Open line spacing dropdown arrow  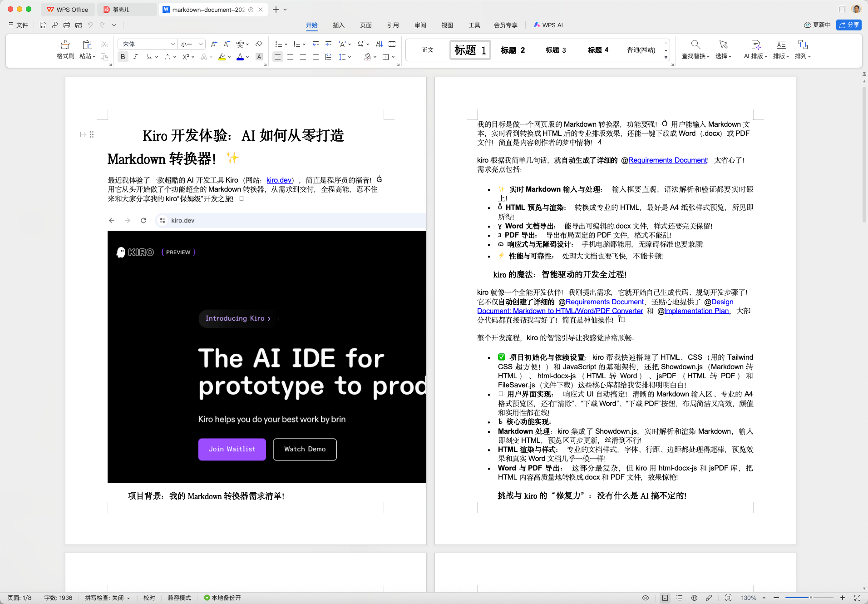(x=350, y=57)
